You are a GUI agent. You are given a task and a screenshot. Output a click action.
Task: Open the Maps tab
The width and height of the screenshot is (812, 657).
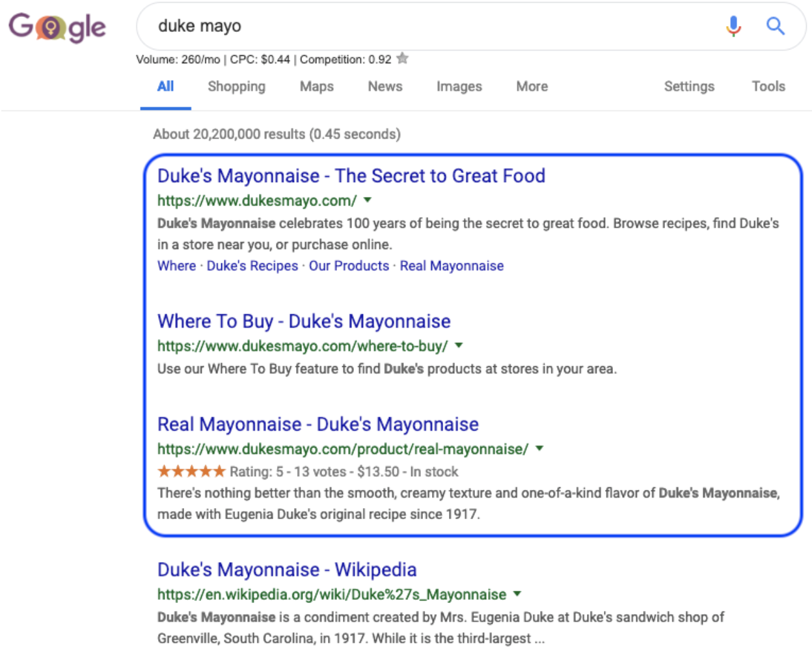coord(317,87)
